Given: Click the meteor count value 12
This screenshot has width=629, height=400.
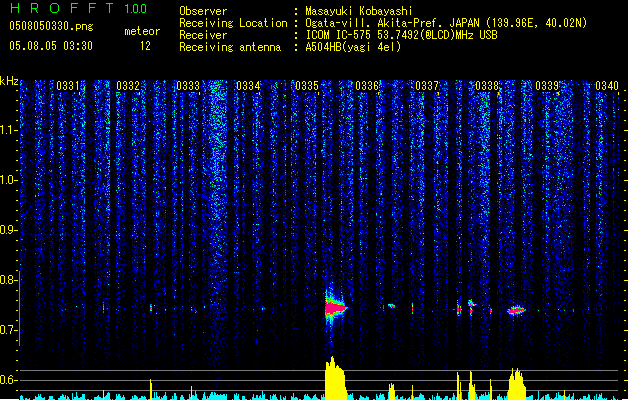Looking at the screenshot, I should pos(145,46).
